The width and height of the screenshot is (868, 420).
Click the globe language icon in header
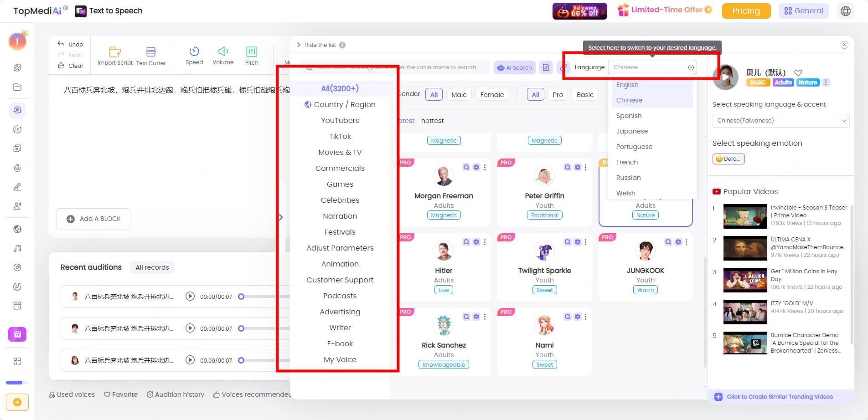(846, 11)
